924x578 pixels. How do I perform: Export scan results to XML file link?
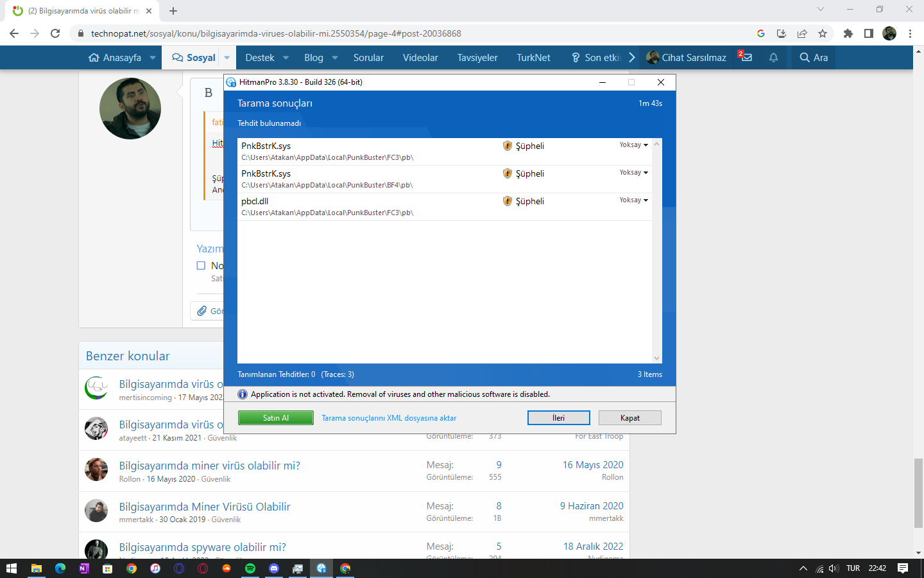(x=389, y=418)
